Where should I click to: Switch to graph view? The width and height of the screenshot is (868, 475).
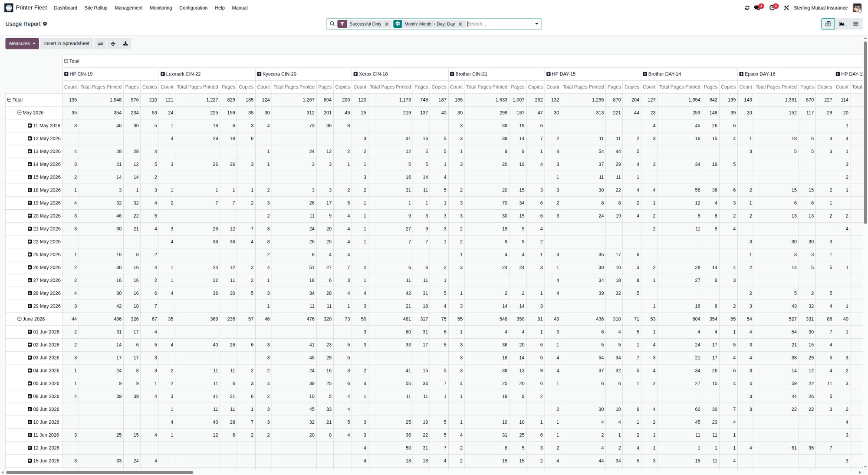tap(842, 24)
